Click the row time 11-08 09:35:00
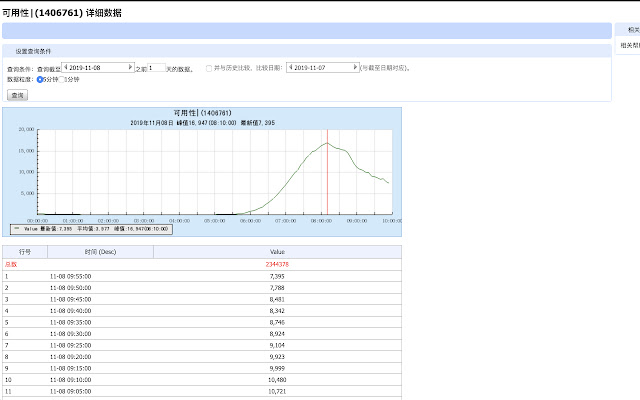 (71, 322)
